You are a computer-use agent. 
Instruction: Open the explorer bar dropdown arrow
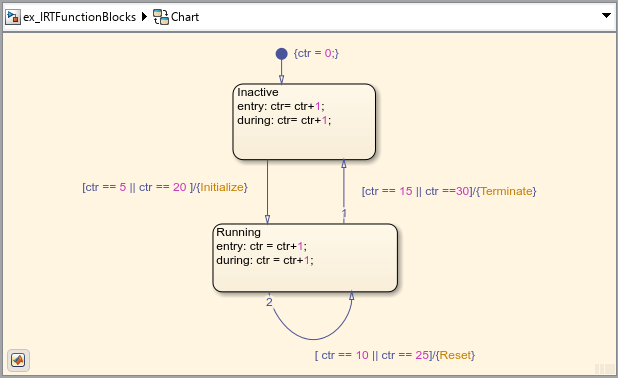[x=607, y=16]
